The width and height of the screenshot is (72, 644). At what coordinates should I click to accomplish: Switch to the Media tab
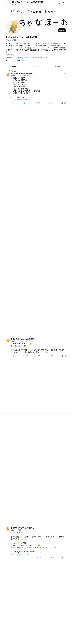(x=57, y=67)
